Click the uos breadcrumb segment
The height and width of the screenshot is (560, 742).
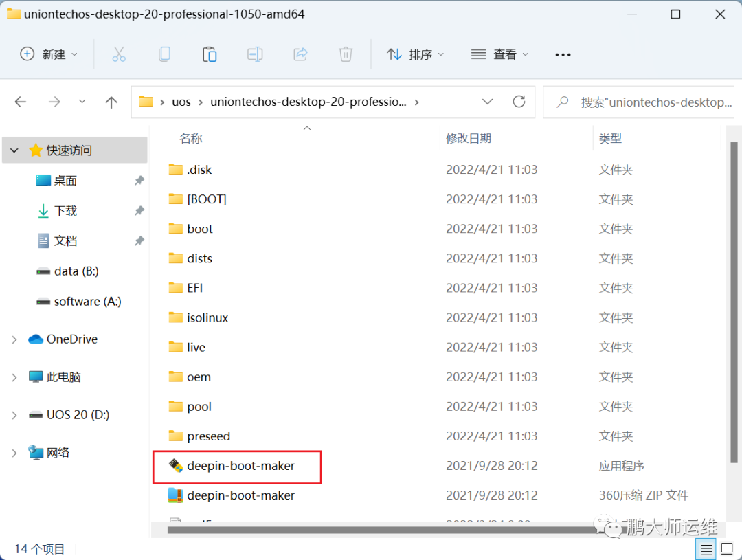[x=181, y=102]
